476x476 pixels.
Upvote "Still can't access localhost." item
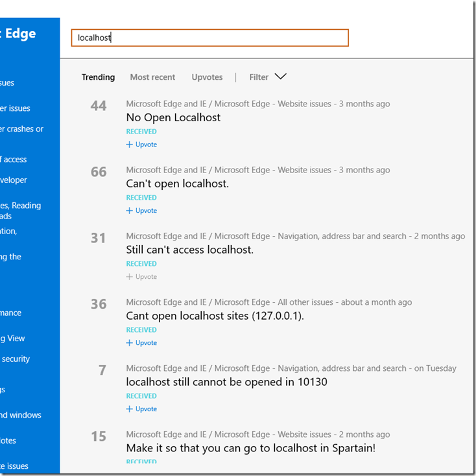[141, 277]
